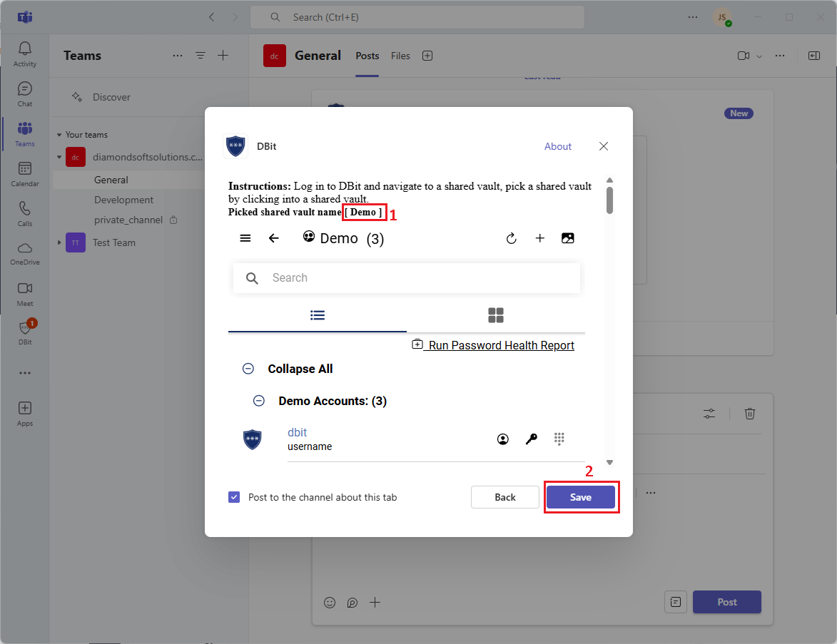This screenshot has height=644, width=837.
Task: Attach content with compose plus icon
Action: tap(375, 603)
